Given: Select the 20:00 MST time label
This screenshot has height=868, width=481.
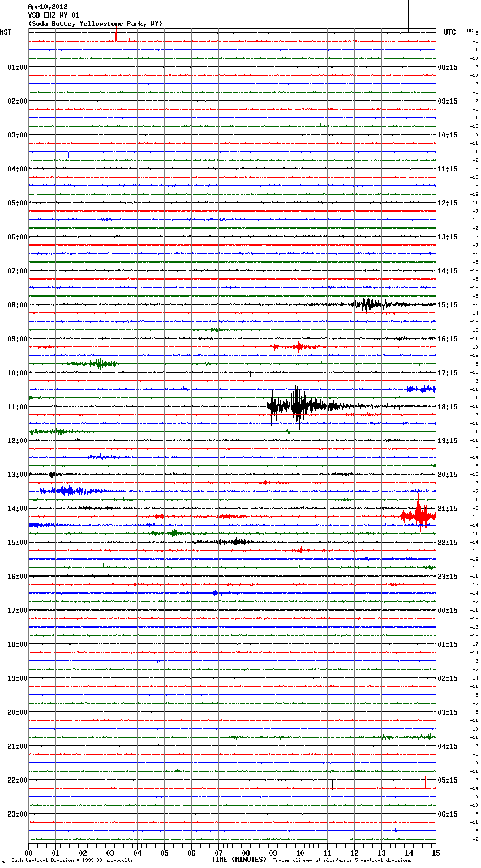Looking at the screenshot, I should [17, 712].
